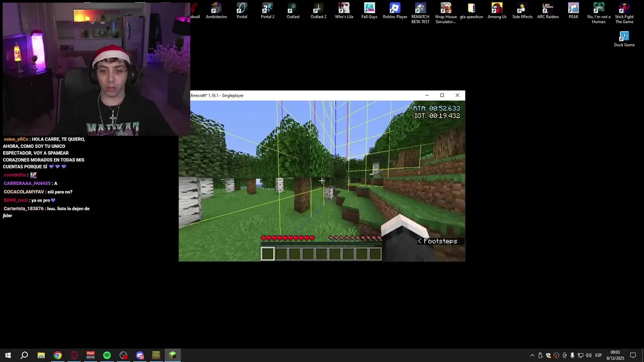Screen dimensions: 644x362
Task: Open OBS Studio taskbar icon
Action: pyautogui.click(x=123, y=355)
